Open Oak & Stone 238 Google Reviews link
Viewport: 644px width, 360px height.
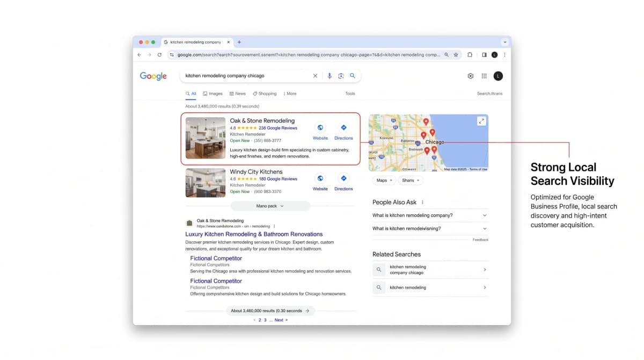pos(277,128)
